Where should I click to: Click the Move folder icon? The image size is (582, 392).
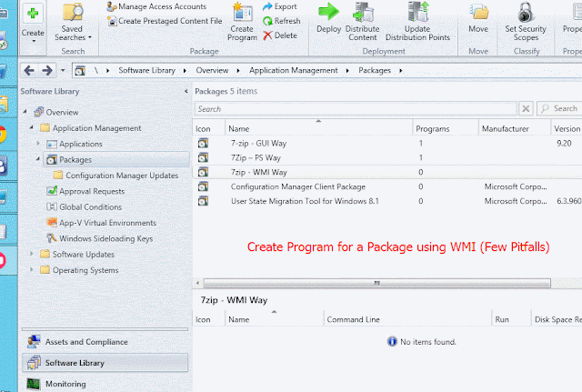coord(479,12)
